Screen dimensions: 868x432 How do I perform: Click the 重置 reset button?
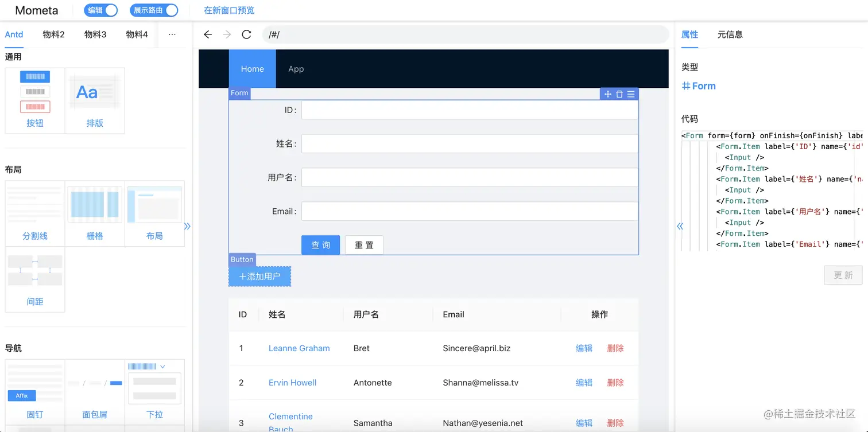tap(364, 245)
